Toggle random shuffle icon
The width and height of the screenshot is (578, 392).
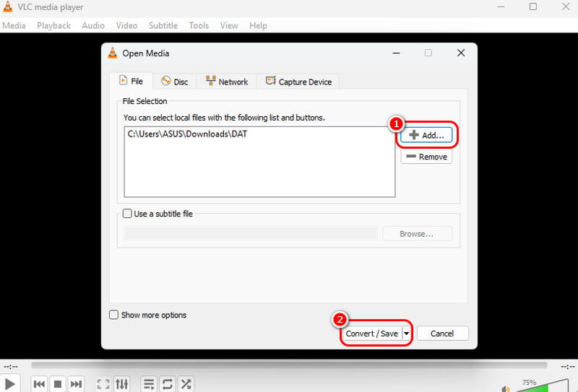[186, 384]
